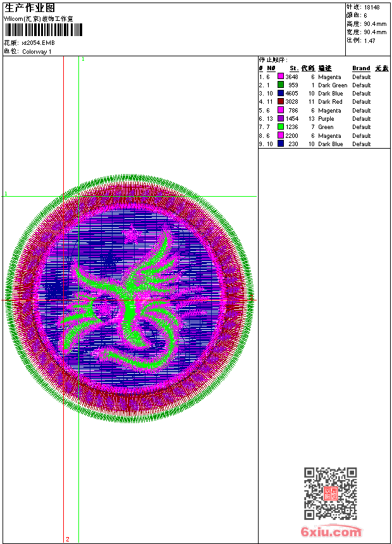Click the stitch count value 18148
This screenshot has width=392, height=544.
click(372, 8)
